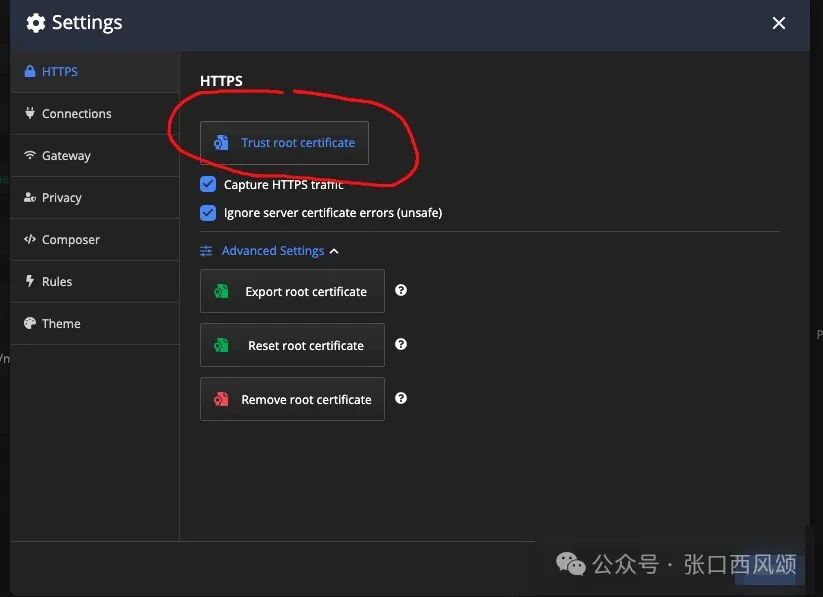The image size is (823, 597).
Task: Open the Connections settings tab
Action: tap(76, 114)
